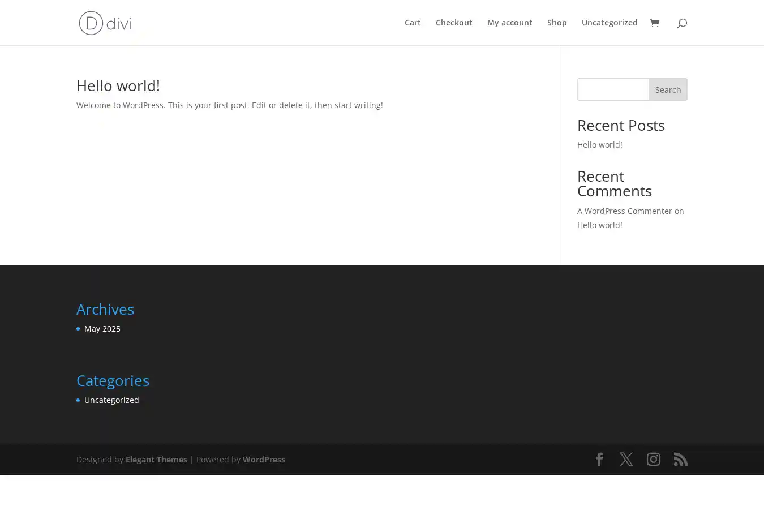Open the Hello world! post title
Screen dimensions: 764x532
118,85
